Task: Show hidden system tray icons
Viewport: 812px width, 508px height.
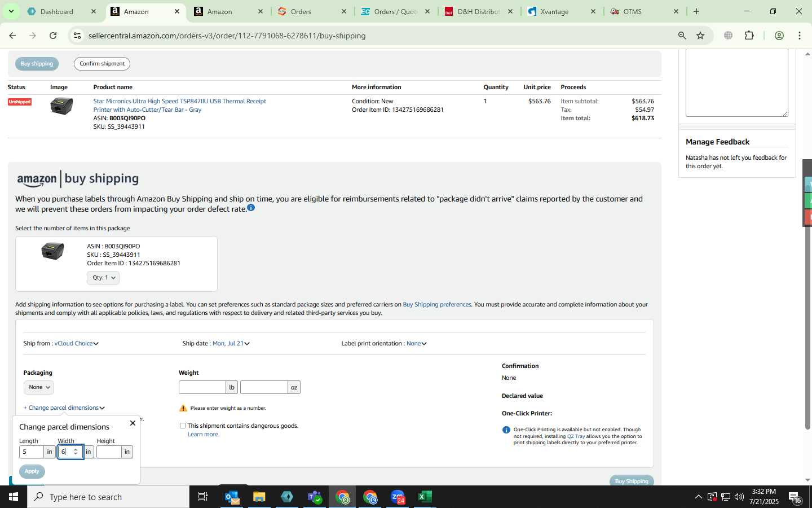Action: tap(698, 497)
